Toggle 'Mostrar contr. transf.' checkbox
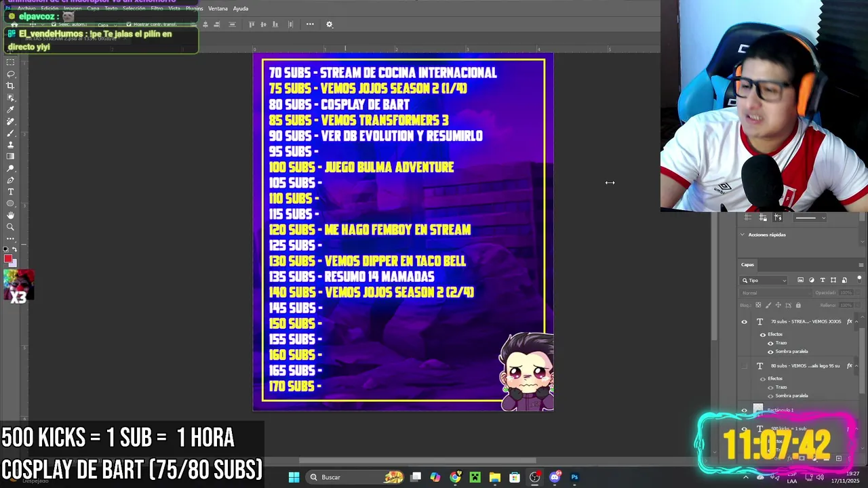868x488 pixels. tap(129, 24)
